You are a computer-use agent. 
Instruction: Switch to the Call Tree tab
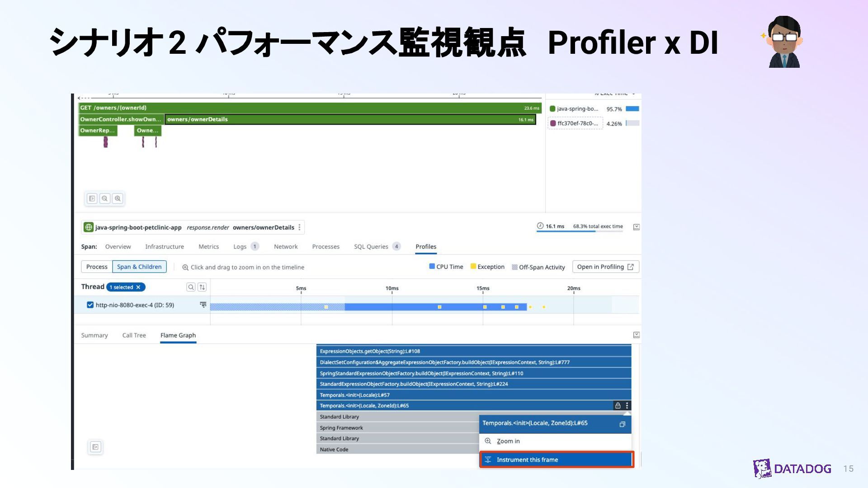pyautogui.click(x=134, y=335)
